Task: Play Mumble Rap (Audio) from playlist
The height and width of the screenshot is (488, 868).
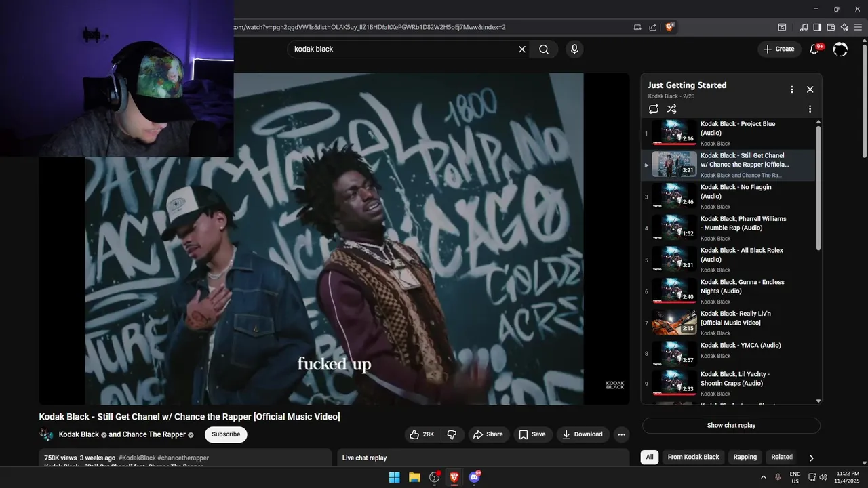Action: [729, 228]
